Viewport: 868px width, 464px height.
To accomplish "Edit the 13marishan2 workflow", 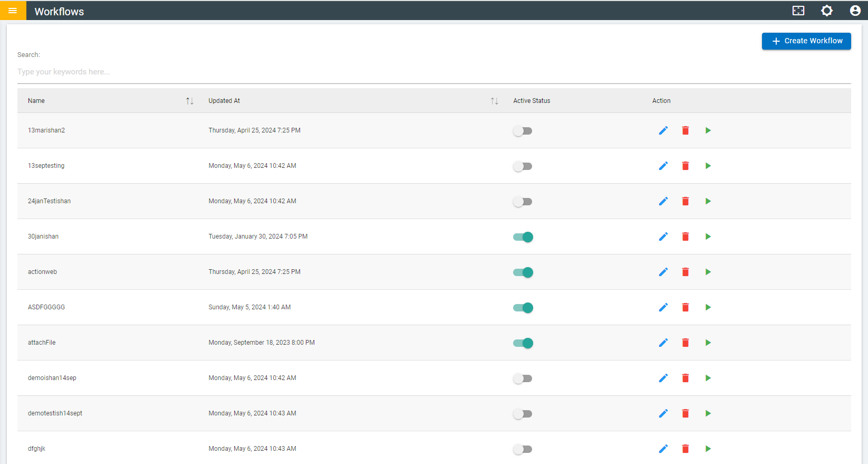I will click(x=663, y=130).
